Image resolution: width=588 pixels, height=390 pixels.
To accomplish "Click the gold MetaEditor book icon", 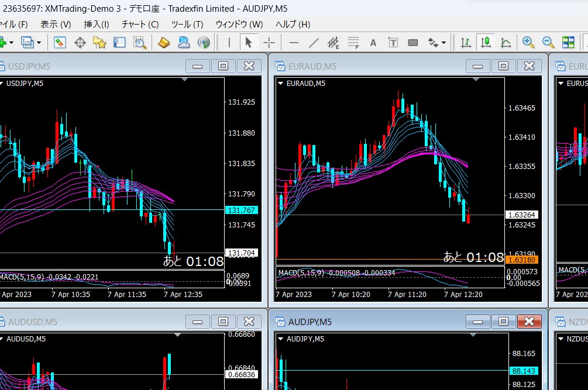I will [x=164, y=43].
